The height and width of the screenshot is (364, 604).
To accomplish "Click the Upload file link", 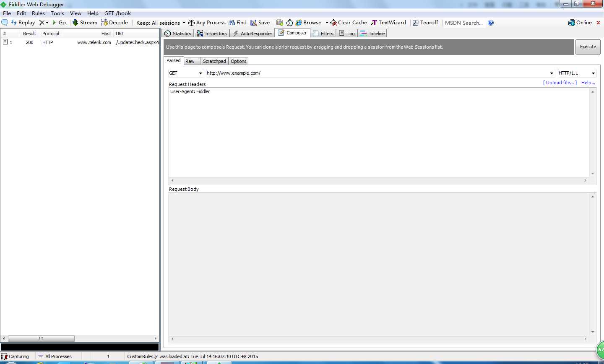I will point(560,83).
